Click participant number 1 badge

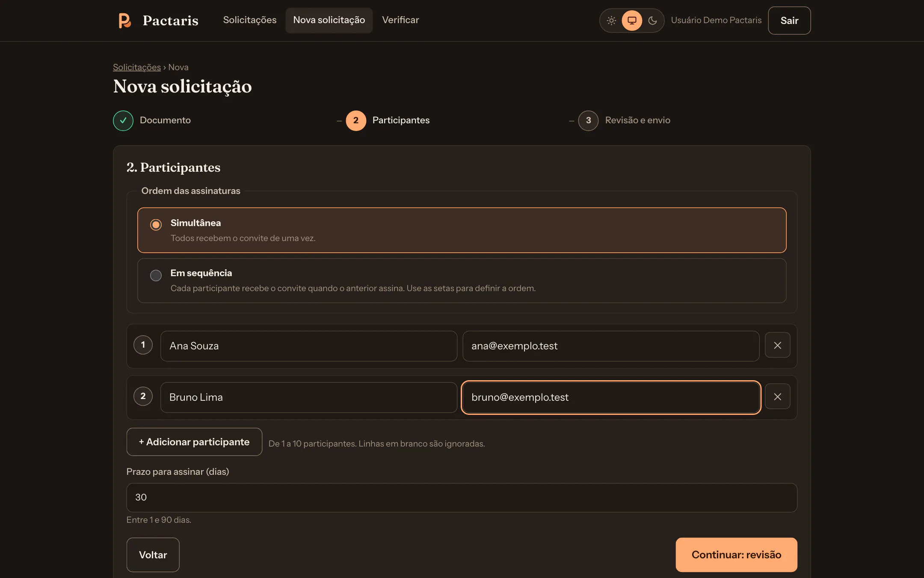coord(143,345)
